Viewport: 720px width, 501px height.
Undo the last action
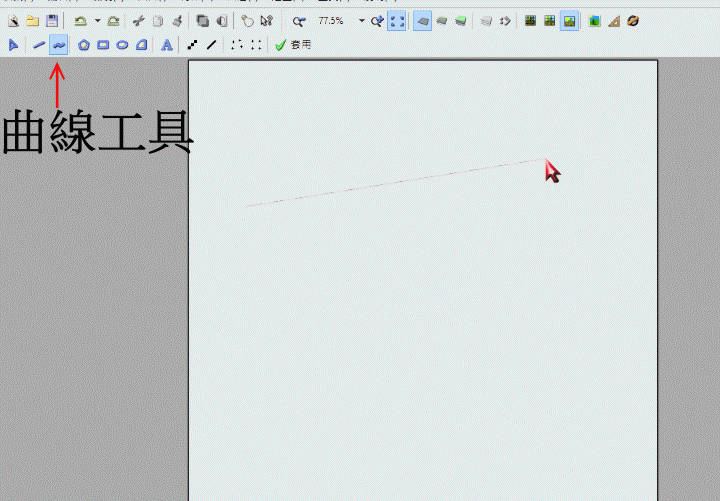point(81,21)
